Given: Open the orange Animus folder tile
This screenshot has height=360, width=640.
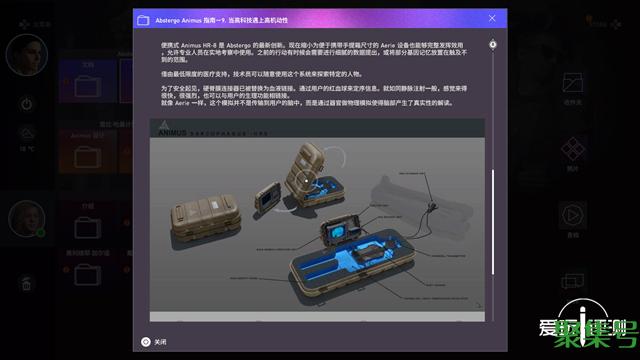Looking at the screenshot, I should (x=87, y=151).
